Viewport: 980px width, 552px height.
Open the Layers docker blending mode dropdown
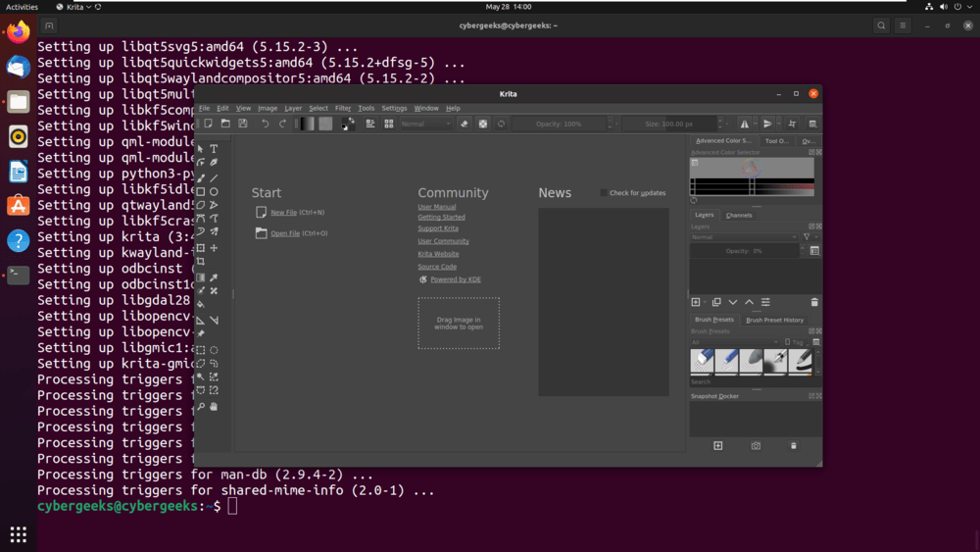[744, 237]
